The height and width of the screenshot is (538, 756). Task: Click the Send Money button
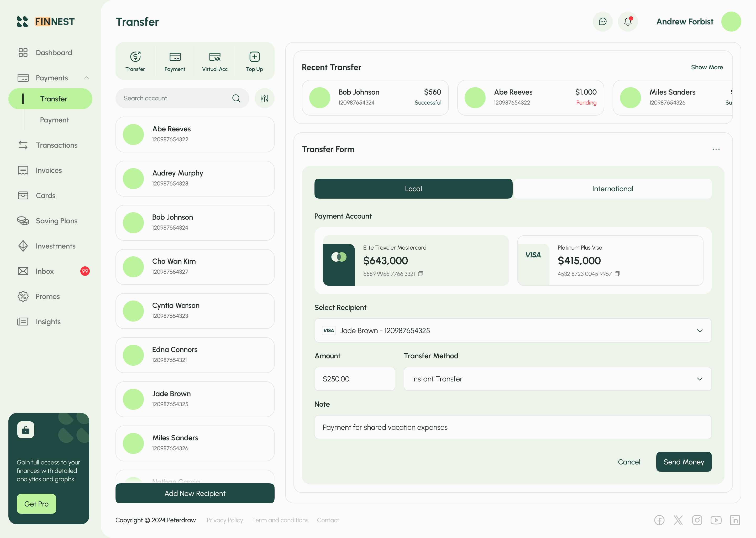[684, 462]
